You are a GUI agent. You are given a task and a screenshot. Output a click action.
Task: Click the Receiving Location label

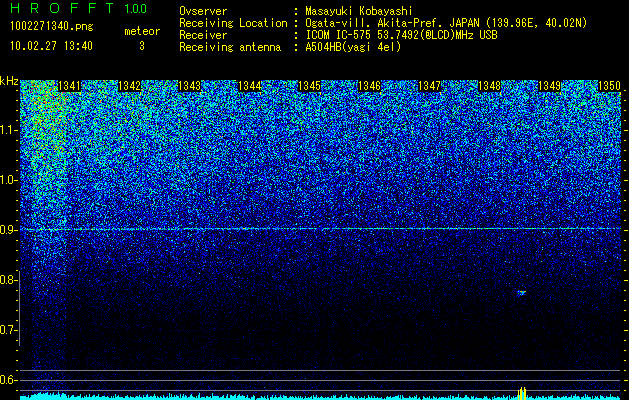(x=233, y=23)
